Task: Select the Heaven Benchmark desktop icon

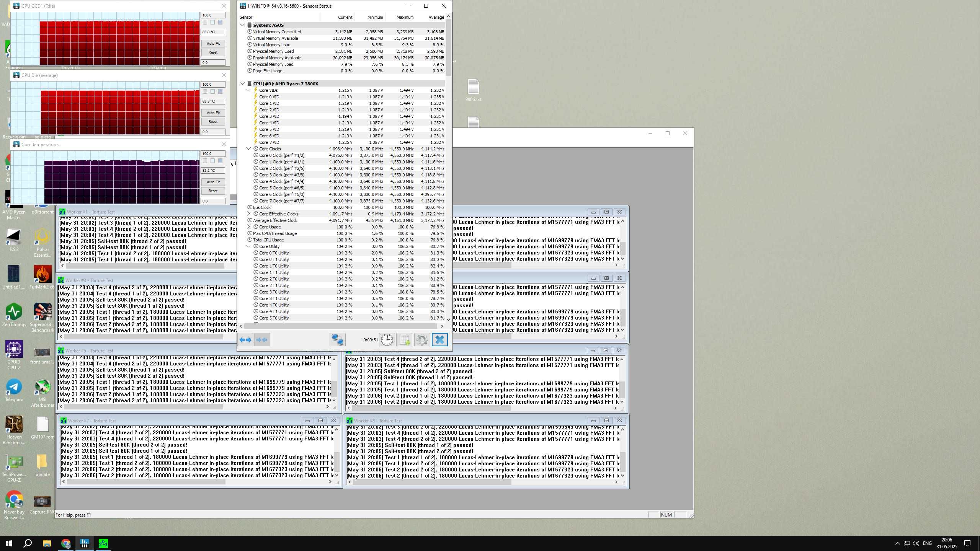Action: pyautogui.click(x=14, y=430)
